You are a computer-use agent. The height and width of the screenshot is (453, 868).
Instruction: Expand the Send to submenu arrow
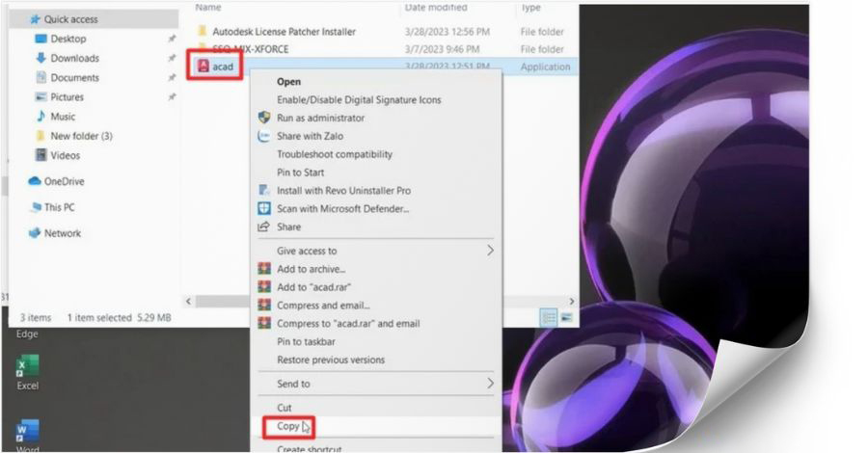click(x=489, y=384)
